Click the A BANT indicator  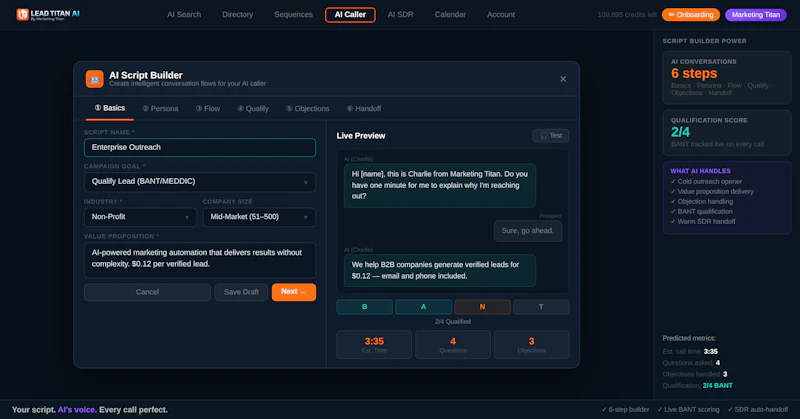click(423, 307)
